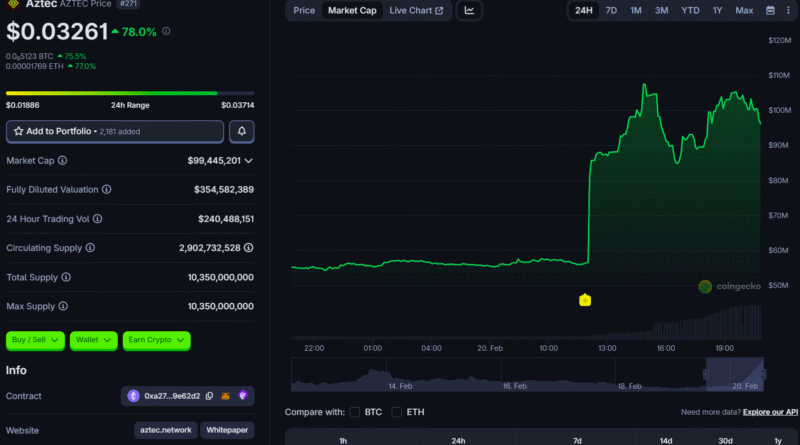Click the 24h Range progress bar

[130, 93]
